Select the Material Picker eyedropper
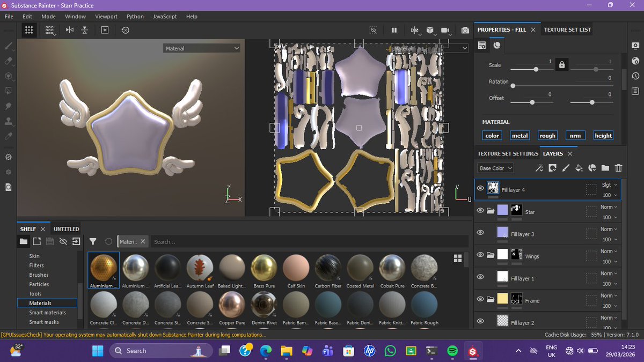The height and width of the screenshot is (362, 644). (x=8, y=137)
